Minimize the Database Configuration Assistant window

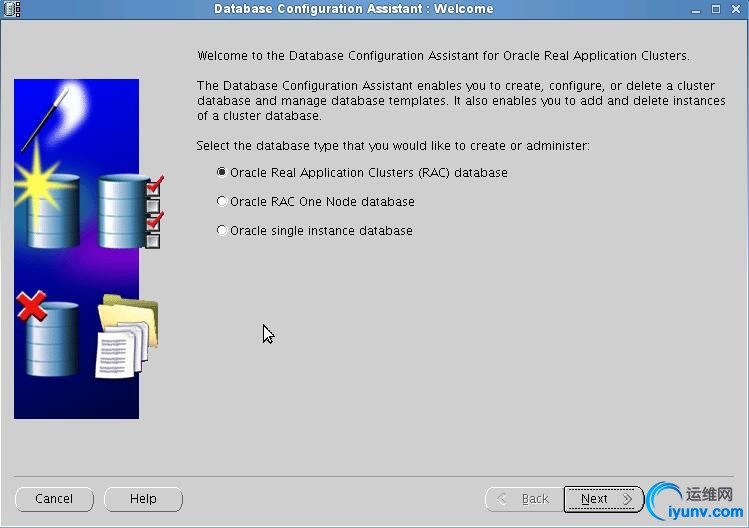[x=696, y=9]
